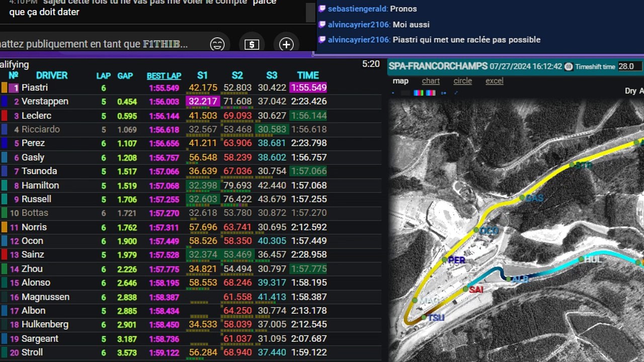Click the second multicolor bars icon under tabs
This screenshot has width=644, height=362.
click(431, 93)
